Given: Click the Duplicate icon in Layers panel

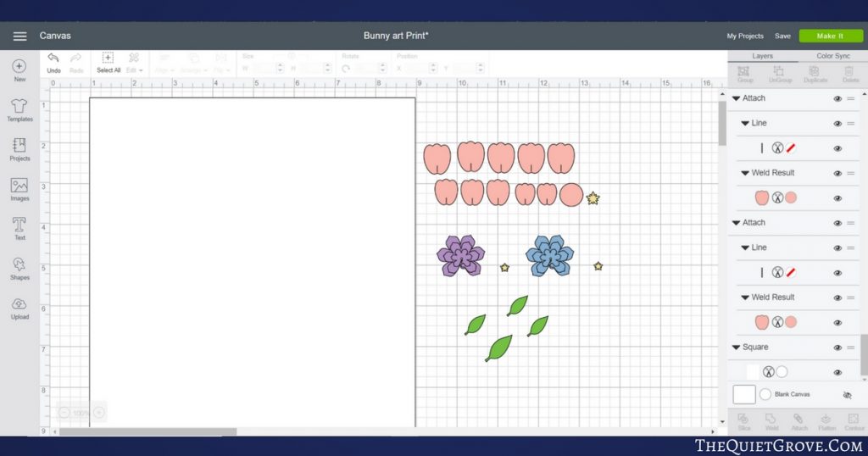Looking at the screenshot, I should (815, 74).
